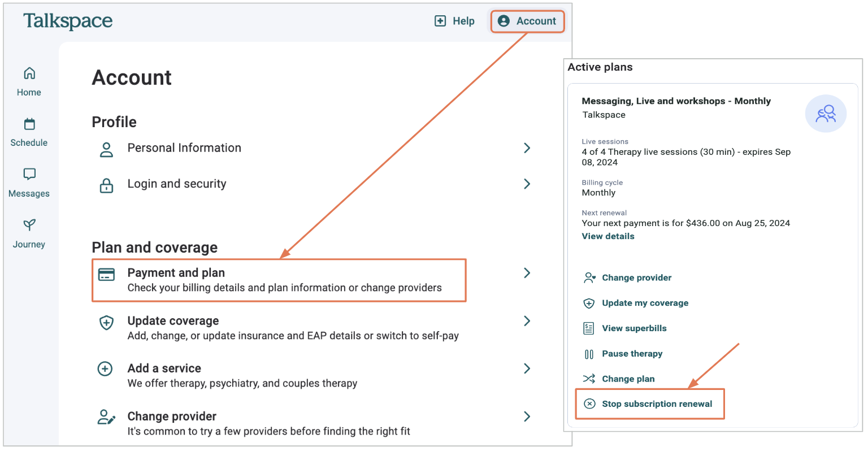Screen dimensions: 868x451
Task: Click Change provider link in Active plans
Action: (x=637, y=277)
